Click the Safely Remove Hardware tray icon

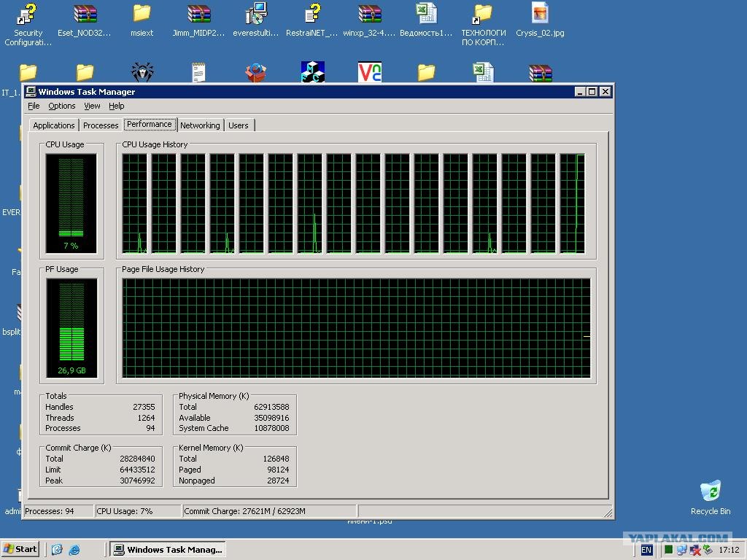click(708, 550)
